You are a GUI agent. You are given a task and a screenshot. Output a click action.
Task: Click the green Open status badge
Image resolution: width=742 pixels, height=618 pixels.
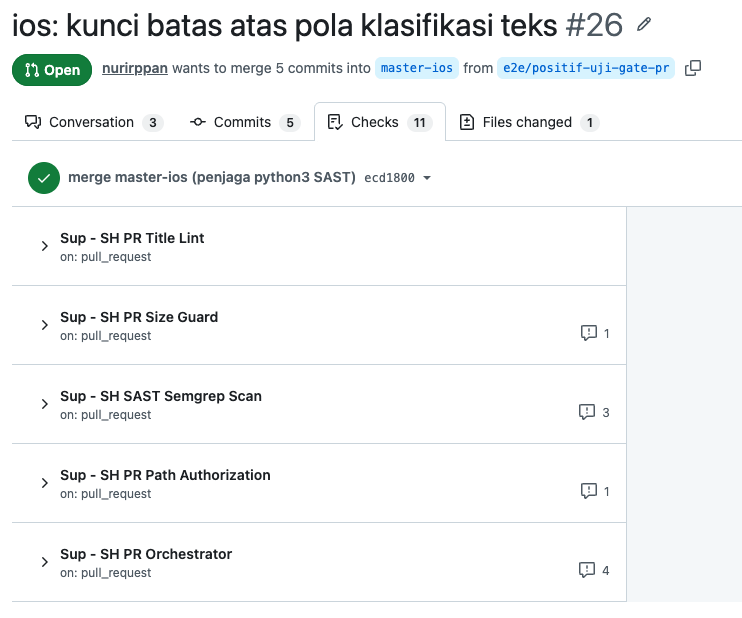tap(52, 70)
